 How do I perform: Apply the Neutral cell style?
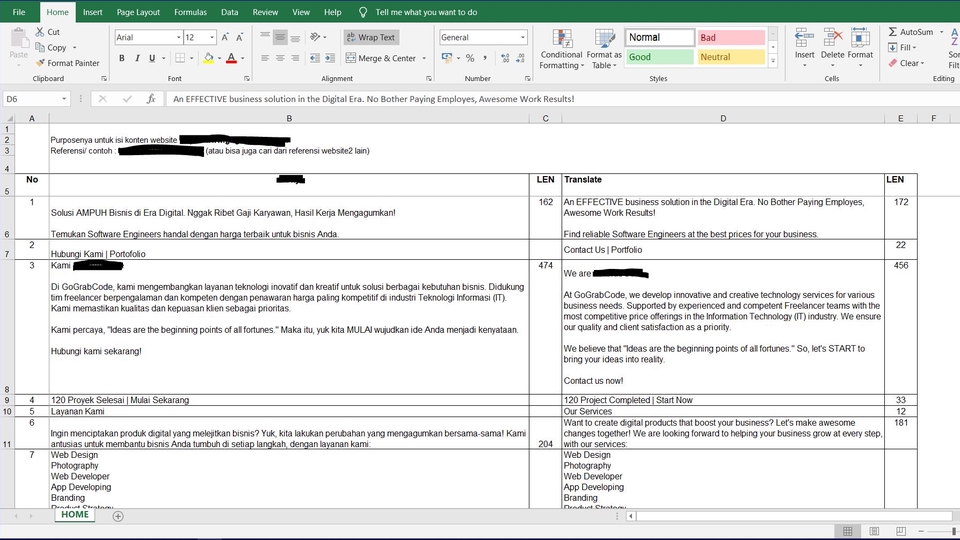click(731, 57)
